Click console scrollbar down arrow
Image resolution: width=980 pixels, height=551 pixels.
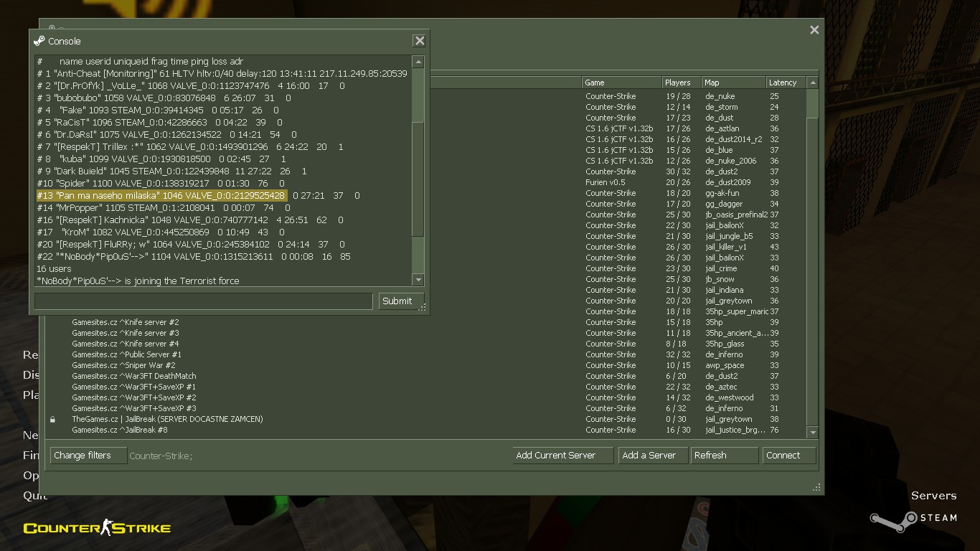418,280
